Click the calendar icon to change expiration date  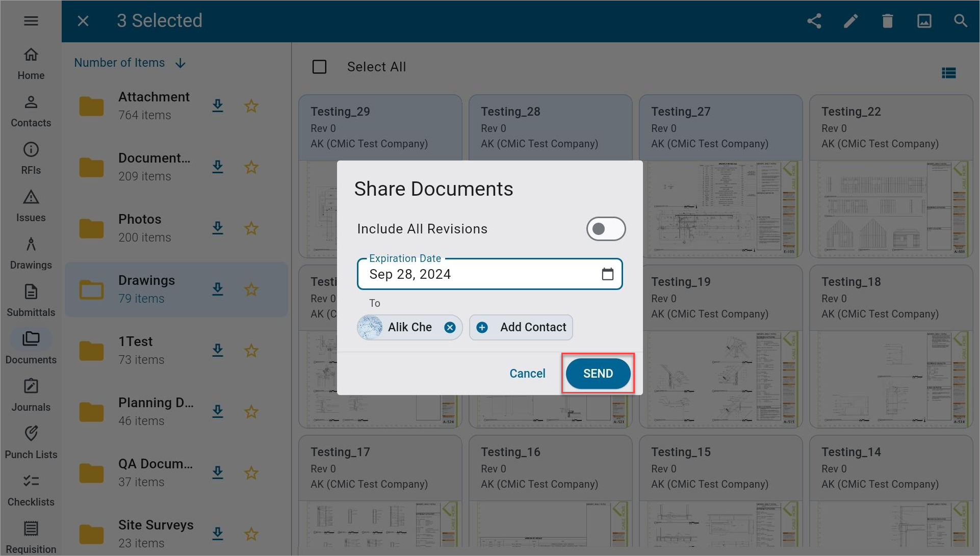coord(605,274)
